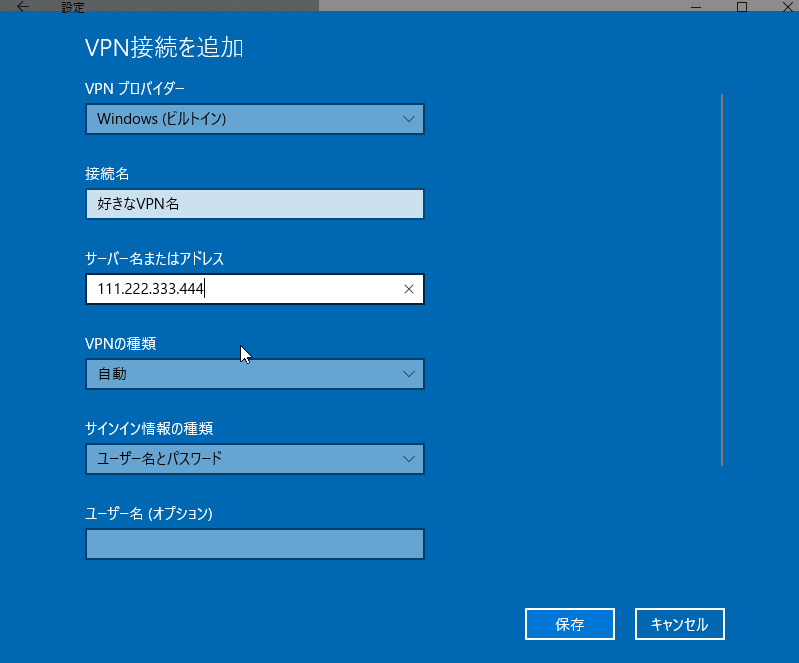Minimize the 設定 window

coord(696,6)
